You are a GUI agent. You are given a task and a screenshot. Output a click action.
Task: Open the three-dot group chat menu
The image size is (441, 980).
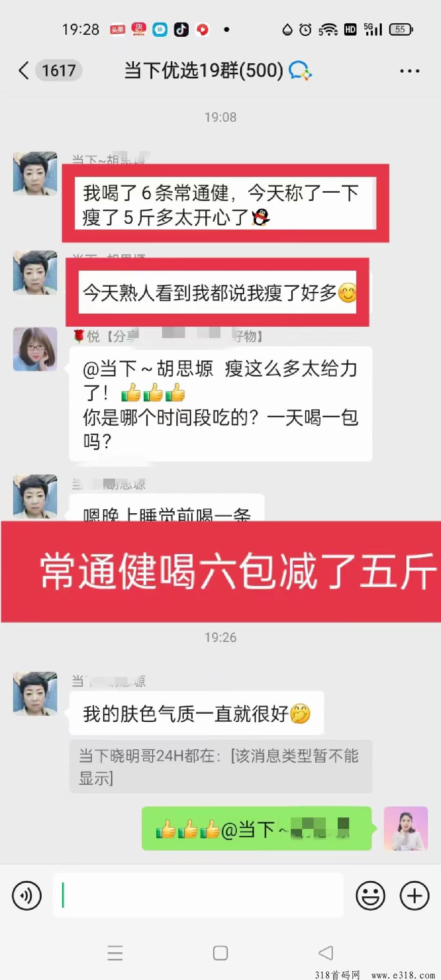tap(410, 71)
